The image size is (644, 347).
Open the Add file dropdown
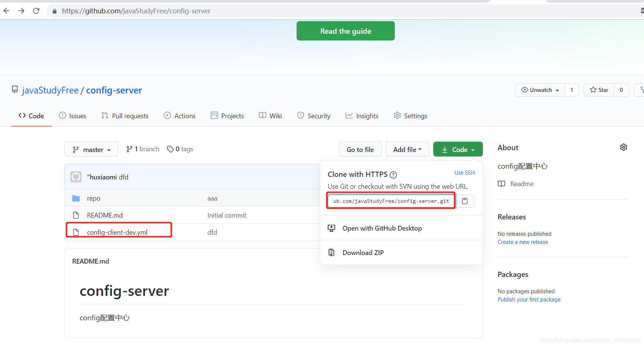pos(407,149)
